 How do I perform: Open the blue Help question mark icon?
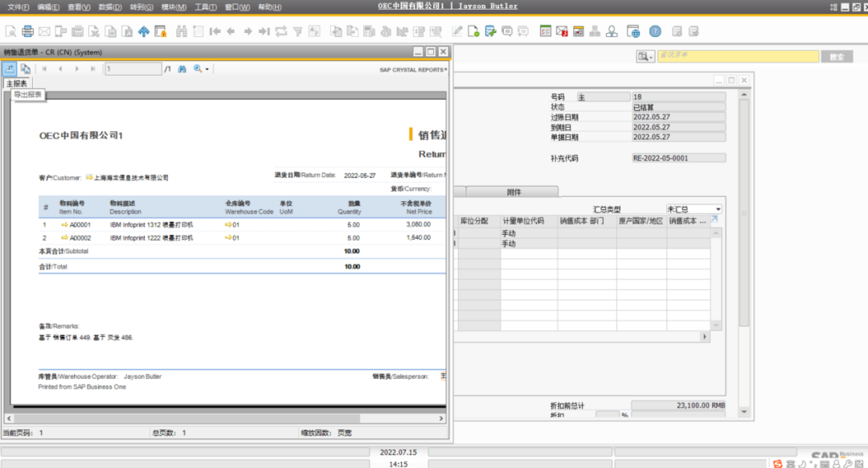tap(656, 31)
